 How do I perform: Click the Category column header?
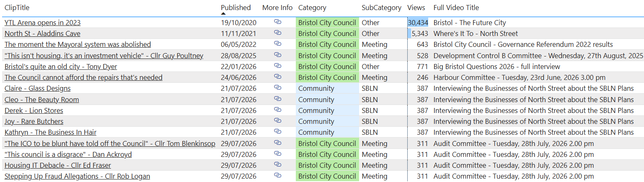(x=312, y=8)
